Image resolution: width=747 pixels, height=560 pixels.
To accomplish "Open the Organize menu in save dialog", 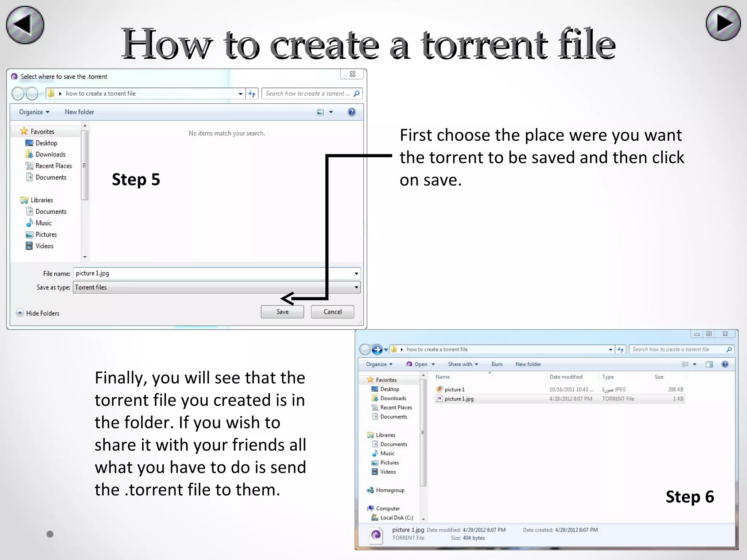I will 34,112.
